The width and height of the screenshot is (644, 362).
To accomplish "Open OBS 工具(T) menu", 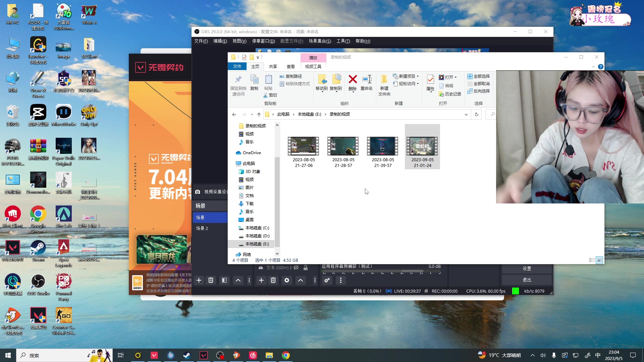I will point(343,41).
